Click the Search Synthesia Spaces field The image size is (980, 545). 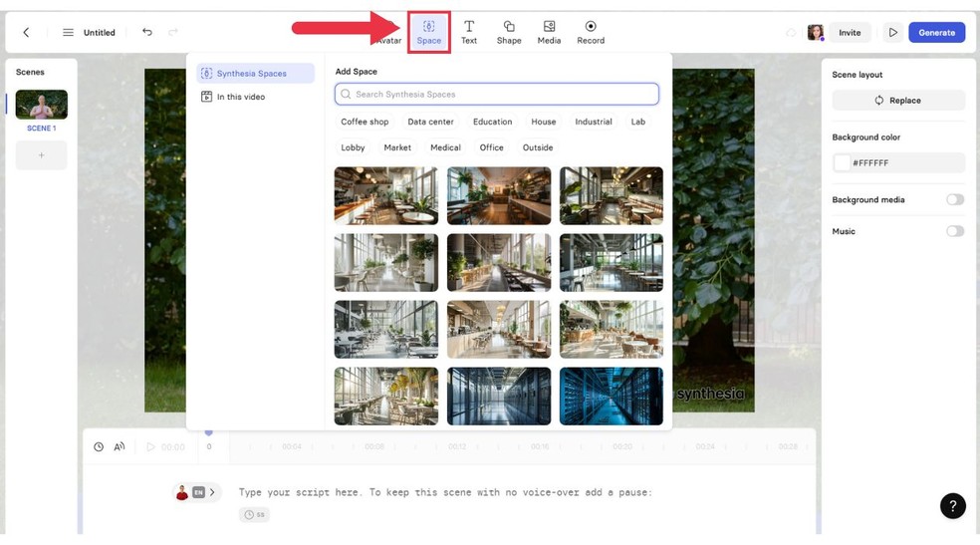pos(497,95)
